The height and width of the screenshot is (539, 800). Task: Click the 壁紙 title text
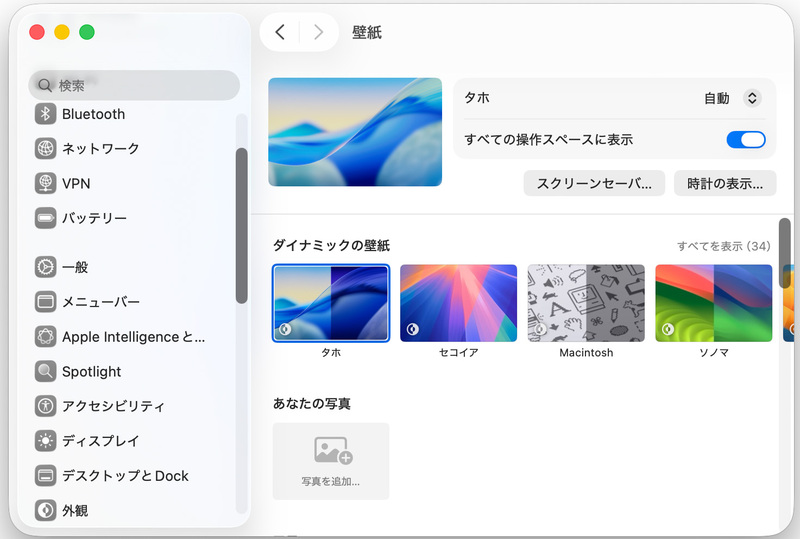click(x=367, y=32)
